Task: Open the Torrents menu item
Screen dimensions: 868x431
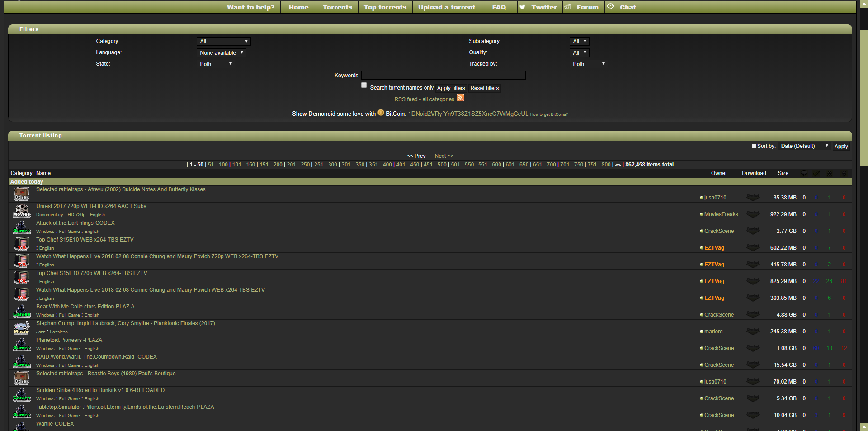Action: coord(337,7)
